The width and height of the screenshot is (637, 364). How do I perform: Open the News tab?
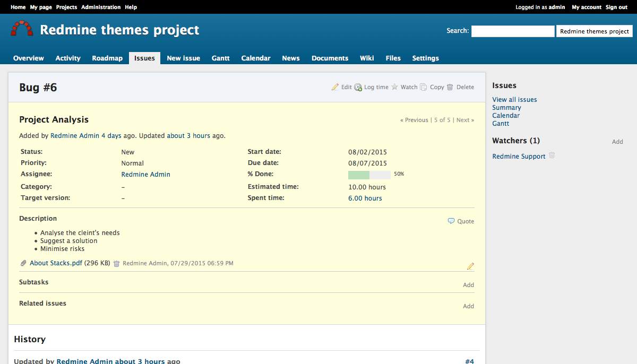[x=291, y=58]
